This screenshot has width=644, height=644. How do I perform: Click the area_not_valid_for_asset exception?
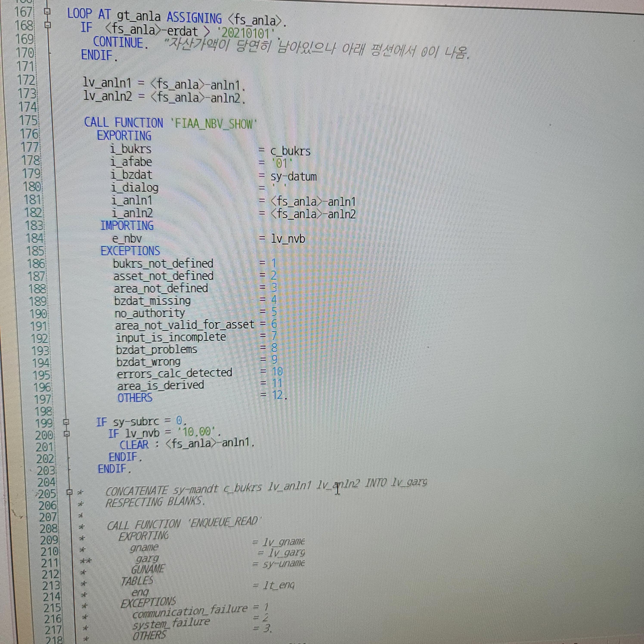[185, 325]
